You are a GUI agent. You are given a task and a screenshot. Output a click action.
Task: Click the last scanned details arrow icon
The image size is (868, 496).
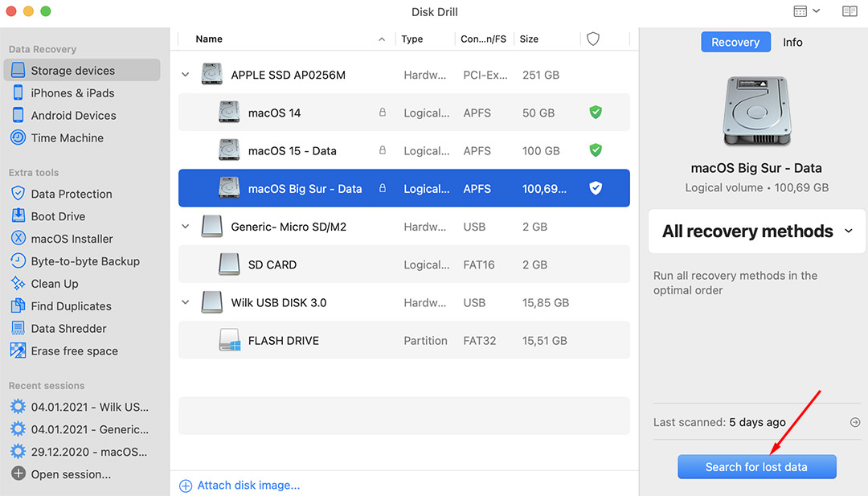pyautogui.click(x=855, y=422)
